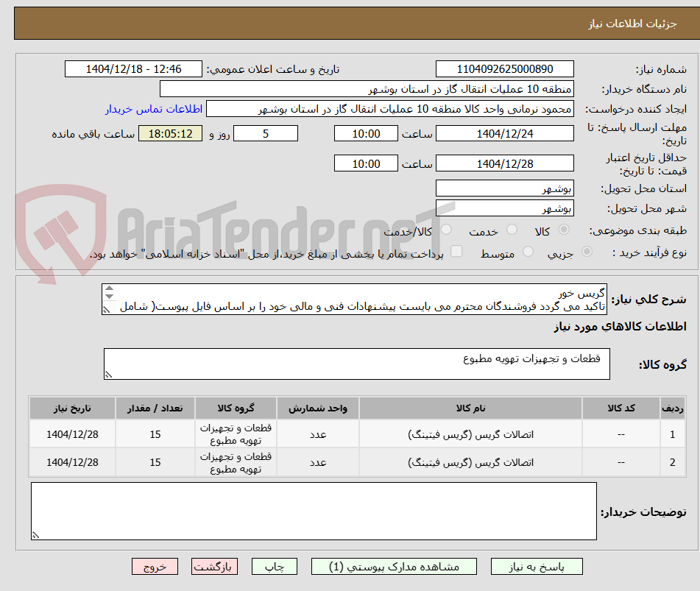
Task: Click the پاسخ به نیاز button
Action: click(x=537, y=567)
